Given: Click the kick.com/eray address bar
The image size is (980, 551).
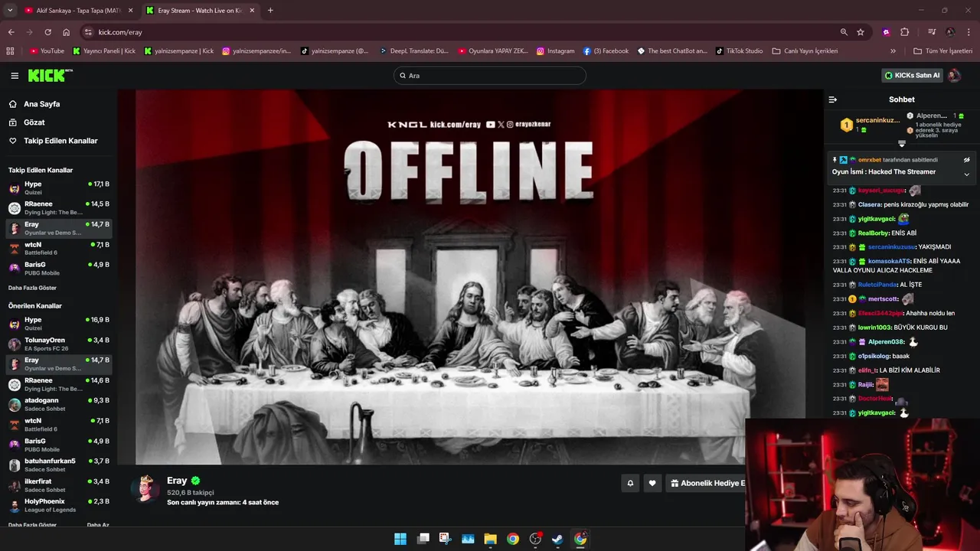Looking at the screenshot, I should pyautogui.click(x=459, y=32).
